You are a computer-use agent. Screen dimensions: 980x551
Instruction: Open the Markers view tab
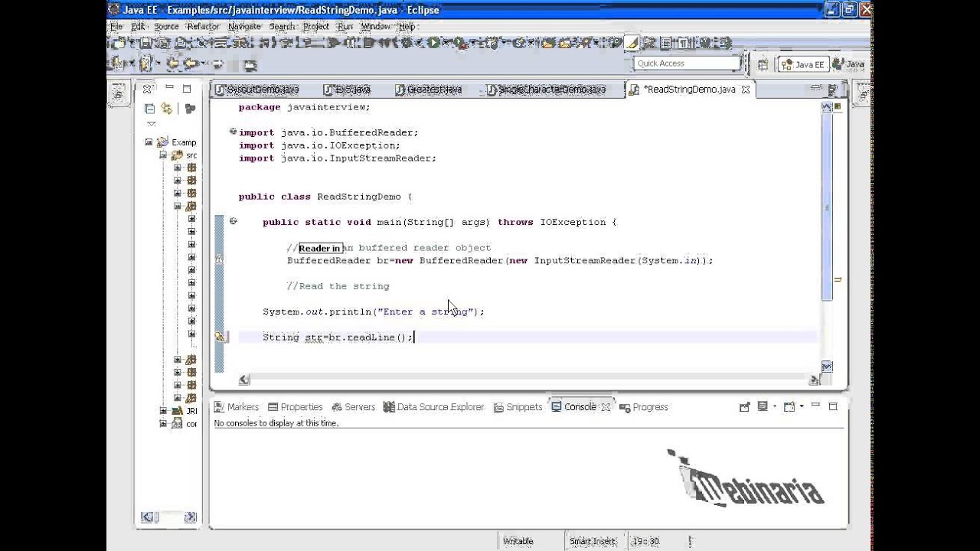pos(237,407)
